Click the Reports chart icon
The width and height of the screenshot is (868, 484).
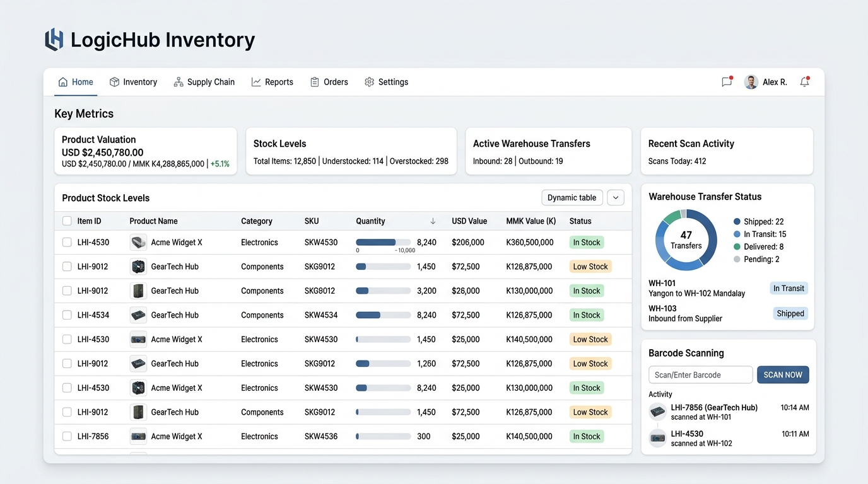click(x=256, y=82)
